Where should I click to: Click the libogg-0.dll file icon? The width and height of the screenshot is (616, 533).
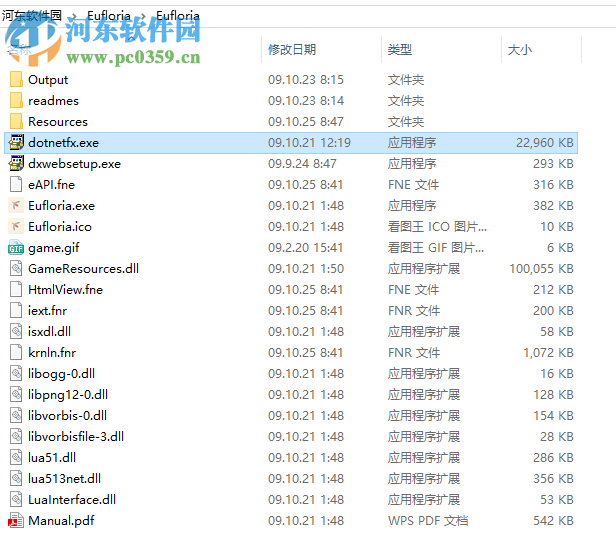pos(16,374)
